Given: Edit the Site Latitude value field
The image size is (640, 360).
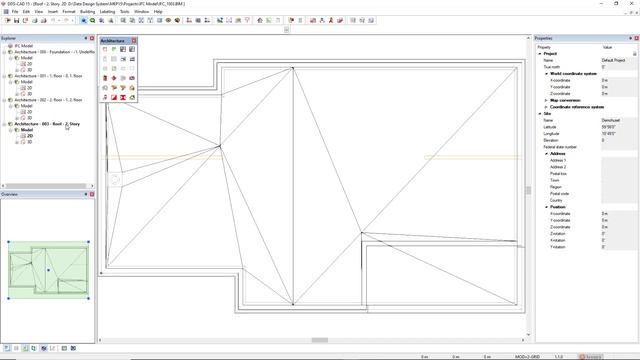Looking at the screenshot, I should point(618,127).
